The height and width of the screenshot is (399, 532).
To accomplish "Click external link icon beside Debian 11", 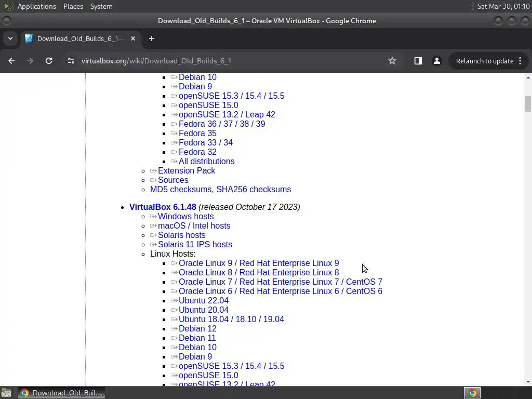I will click(x=175, y=338).
